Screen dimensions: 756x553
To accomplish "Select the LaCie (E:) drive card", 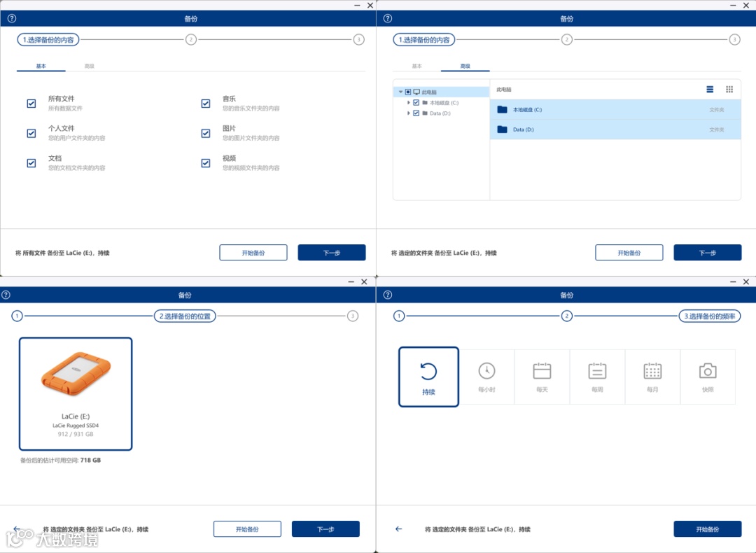I will (x=76, y=394).
